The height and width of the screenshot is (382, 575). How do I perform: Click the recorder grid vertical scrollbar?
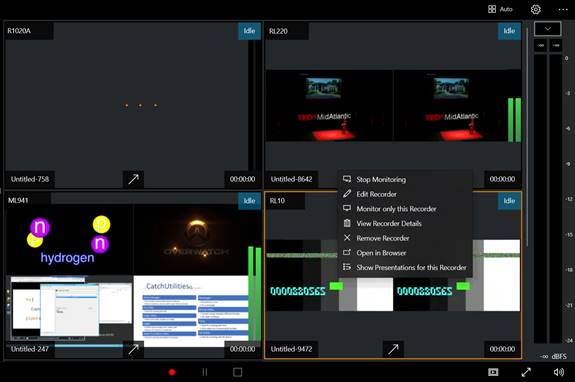point(527,136)
